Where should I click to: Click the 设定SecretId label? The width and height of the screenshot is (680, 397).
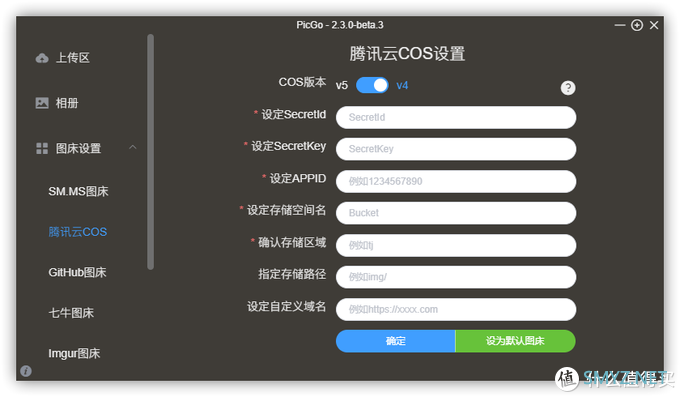[x=294, y=114]
